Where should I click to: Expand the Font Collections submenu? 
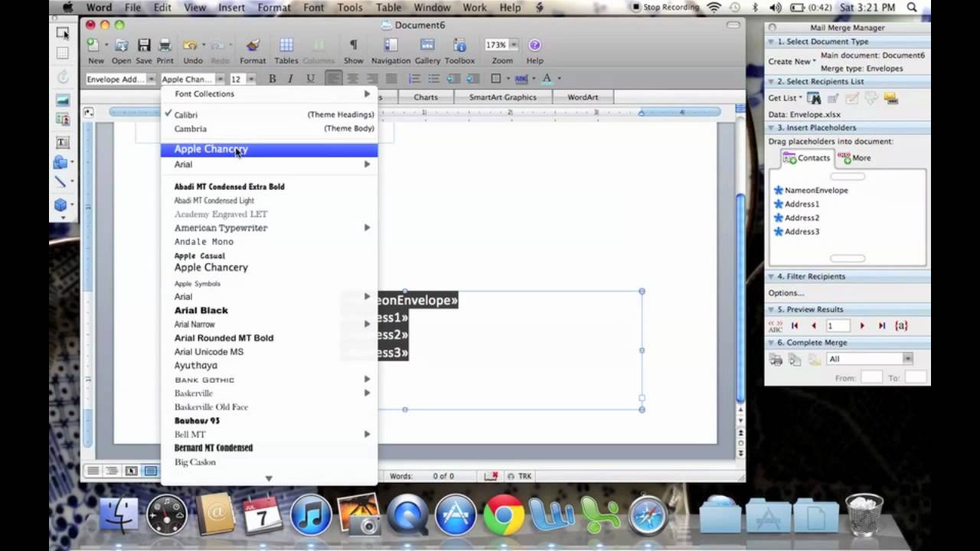[x=269, y=93]
